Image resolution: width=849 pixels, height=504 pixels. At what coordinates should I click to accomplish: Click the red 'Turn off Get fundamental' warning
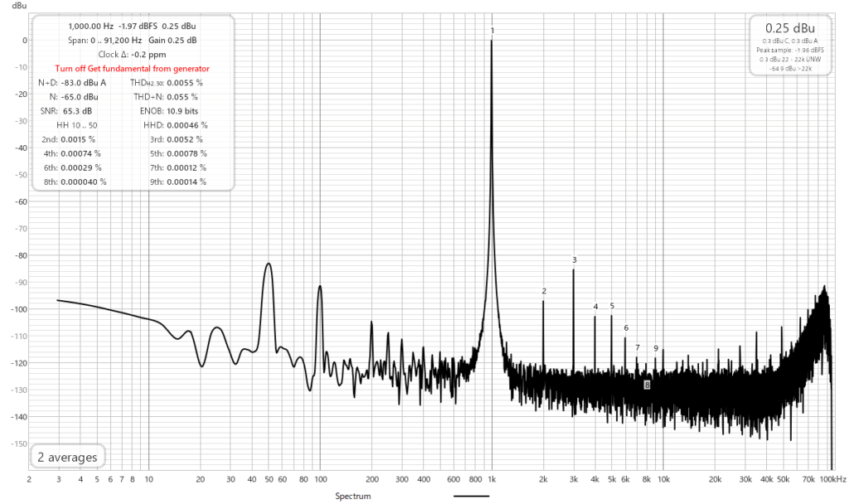tap(132, 69)
